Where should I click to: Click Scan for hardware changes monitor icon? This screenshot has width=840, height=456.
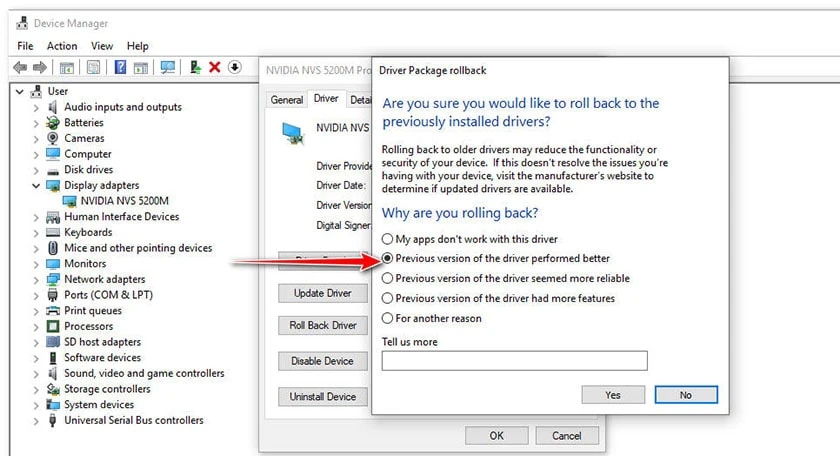[x=168, y=67]
